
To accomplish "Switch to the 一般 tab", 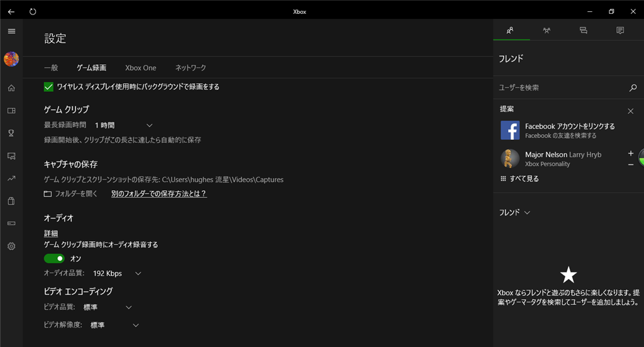I will click(51, 68).
